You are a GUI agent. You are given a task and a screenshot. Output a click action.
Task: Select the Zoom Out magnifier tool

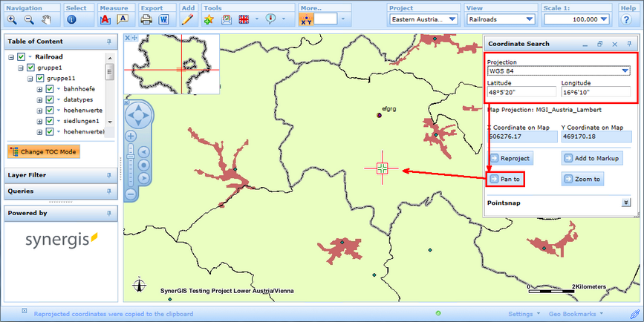tap(29, 19)
